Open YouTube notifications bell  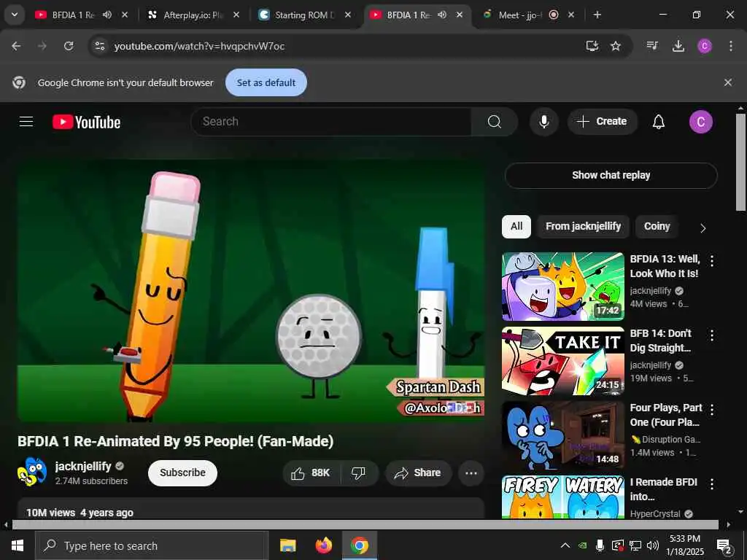659,122
